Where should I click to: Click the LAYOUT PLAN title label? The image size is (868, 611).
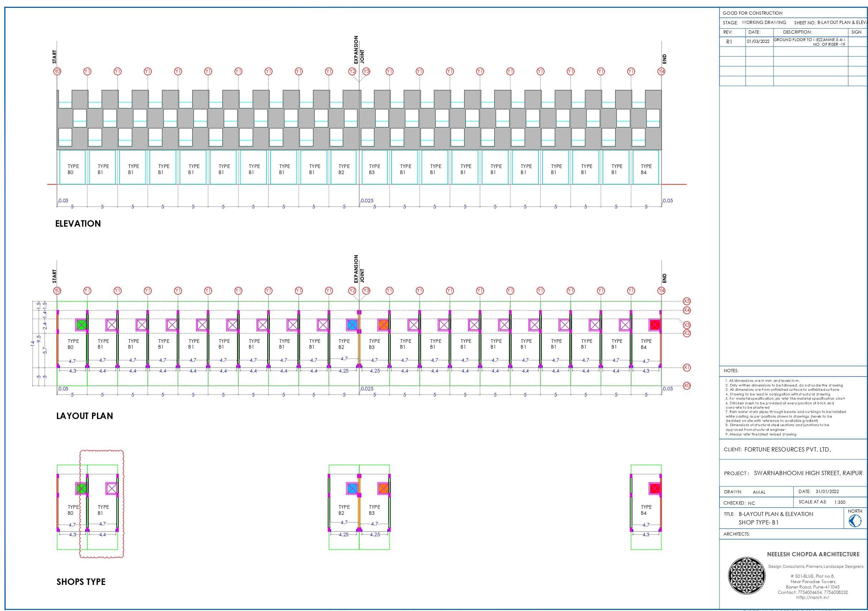coord(84,416)
